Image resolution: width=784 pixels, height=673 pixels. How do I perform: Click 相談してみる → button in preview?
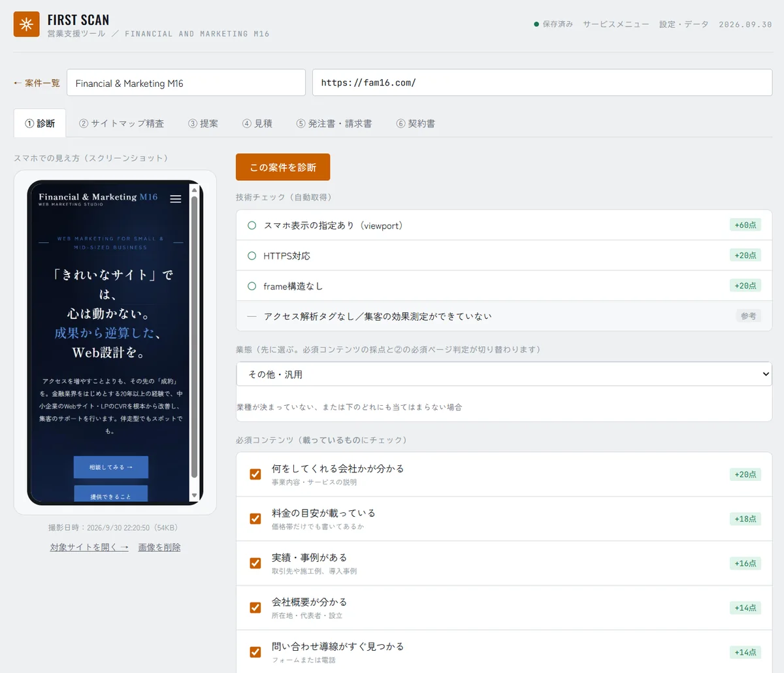(111, 467)
